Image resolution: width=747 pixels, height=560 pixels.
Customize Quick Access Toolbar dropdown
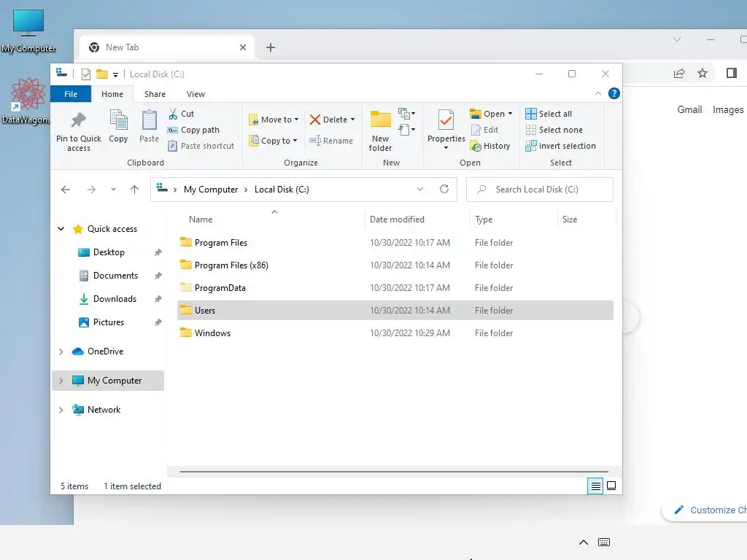[115, 75]
